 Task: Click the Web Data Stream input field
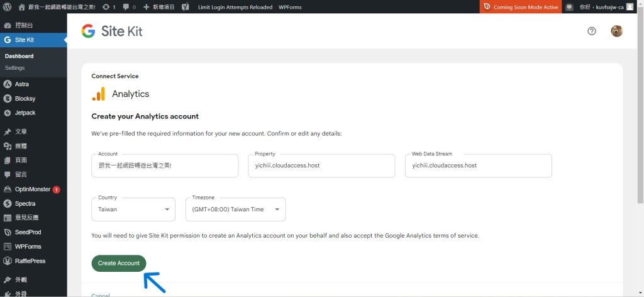click(x=479, y=165)
